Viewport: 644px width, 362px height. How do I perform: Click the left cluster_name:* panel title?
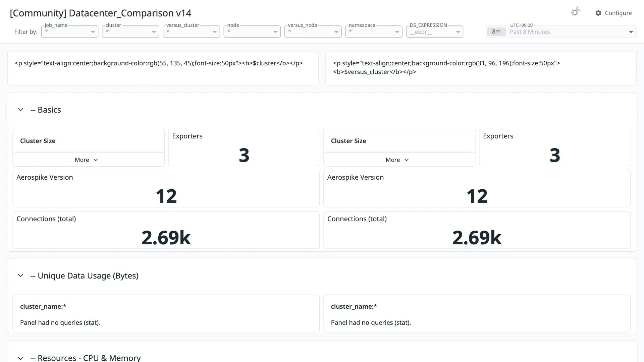43,306
